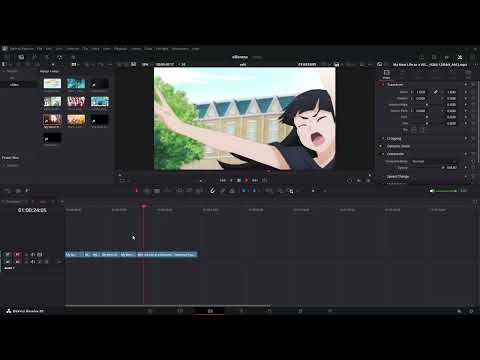Open Media Pool panel icon at top left
The height and width of the screenshot is (360, 480).
pyautogui.click(x=21, y=57)
